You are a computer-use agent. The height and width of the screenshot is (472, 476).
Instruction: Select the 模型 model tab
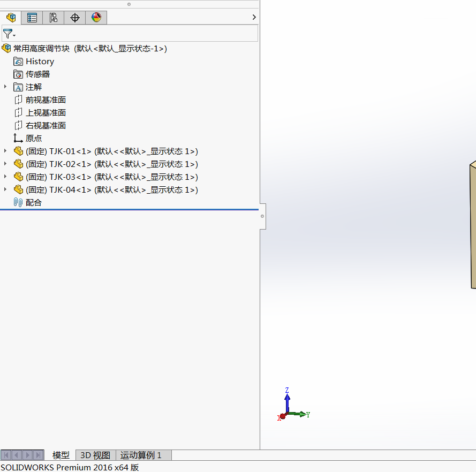click(x=61, y=455)
